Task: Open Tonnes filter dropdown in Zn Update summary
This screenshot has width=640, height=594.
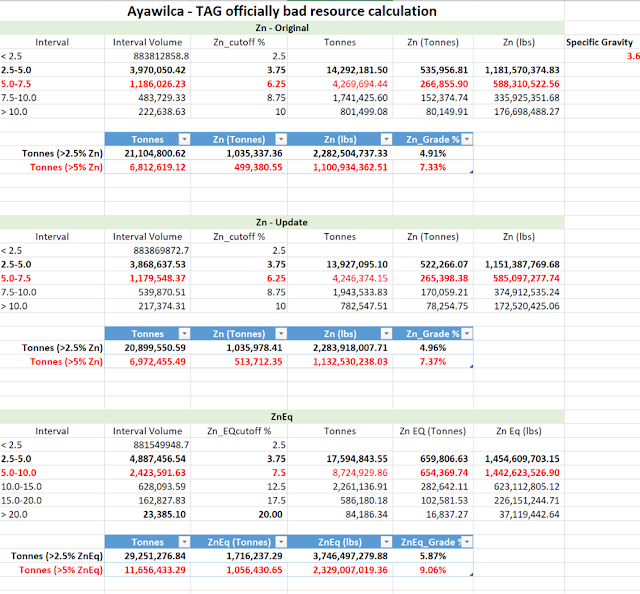Action: [184, 334]
